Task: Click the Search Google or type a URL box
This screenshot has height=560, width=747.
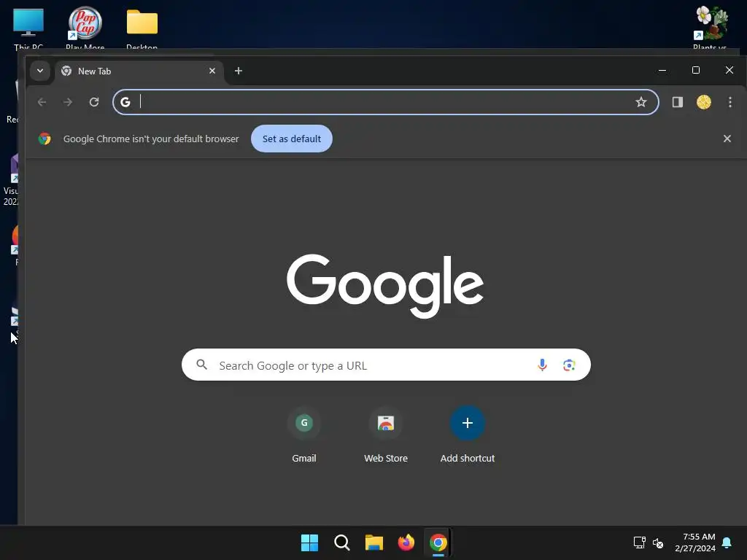Action: tap(386, 365)
